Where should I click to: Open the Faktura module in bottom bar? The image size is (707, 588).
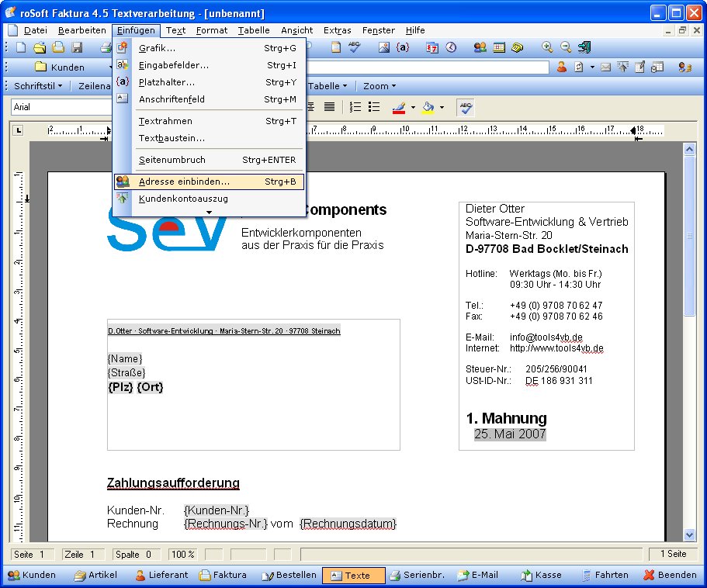click(223, 575)
